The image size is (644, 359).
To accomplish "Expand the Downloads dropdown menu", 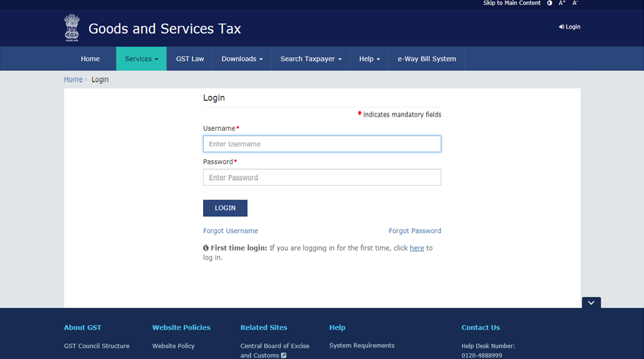I will click(242, 59).
